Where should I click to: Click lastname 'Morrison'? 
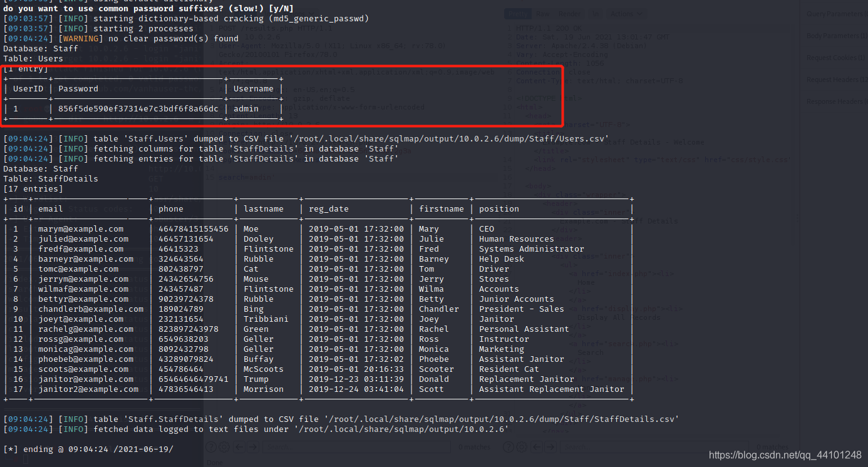click(x=264, y=389)
